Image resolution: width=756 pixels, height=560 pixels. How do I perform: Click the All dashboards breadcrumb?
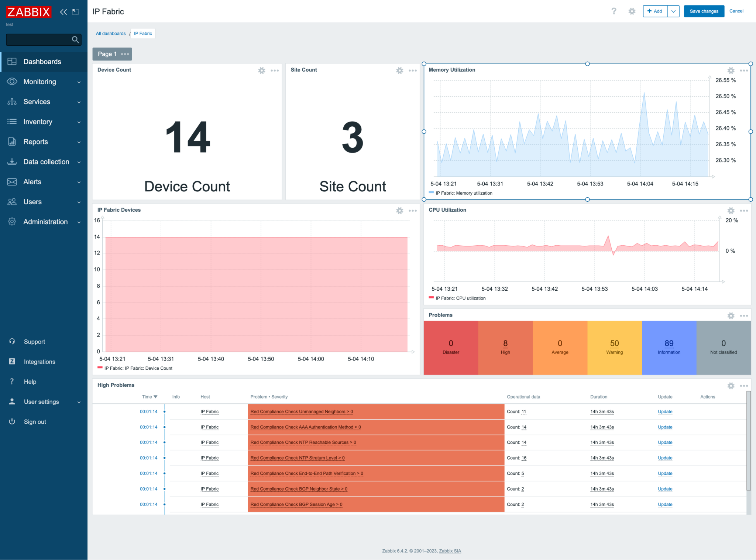coord(111,33)
